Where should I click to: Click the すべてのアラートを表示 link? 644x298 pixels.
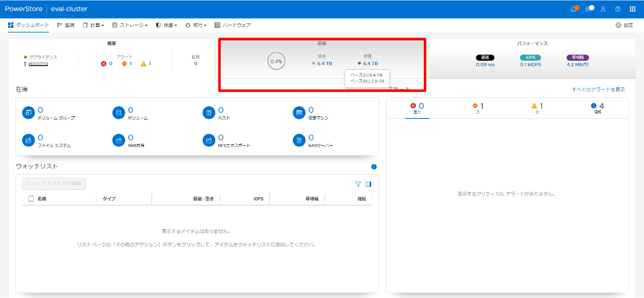point(598,90)
